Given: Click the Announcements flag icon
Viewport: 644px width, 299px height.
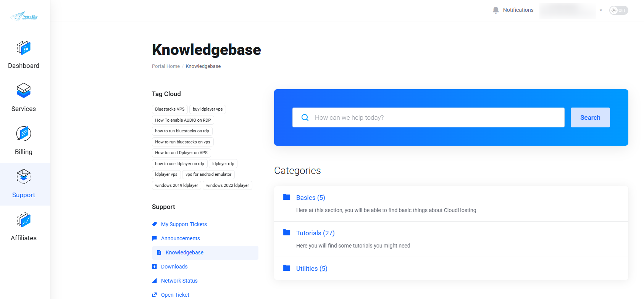Looking at the screenshot, I should tap(155, 238).
